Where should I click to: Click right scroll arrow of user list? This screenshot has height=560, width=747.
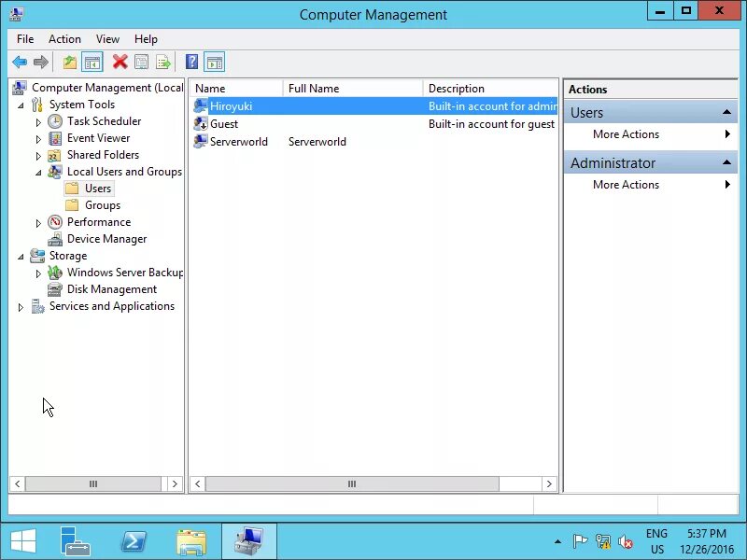(x=549, y=483)
